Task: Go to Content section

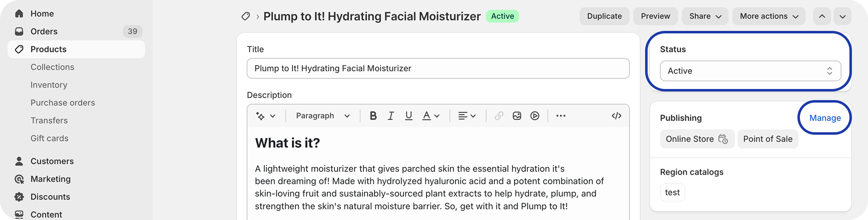Action: tap(46, 215)
